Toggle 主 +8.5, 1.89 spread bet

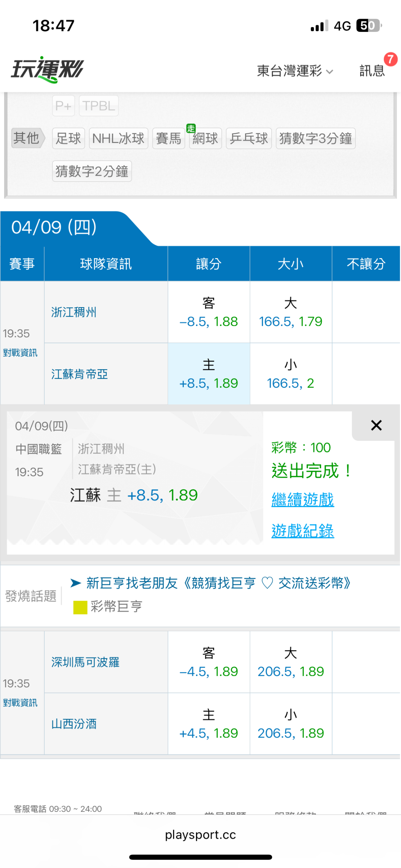(x=209, y=374)
